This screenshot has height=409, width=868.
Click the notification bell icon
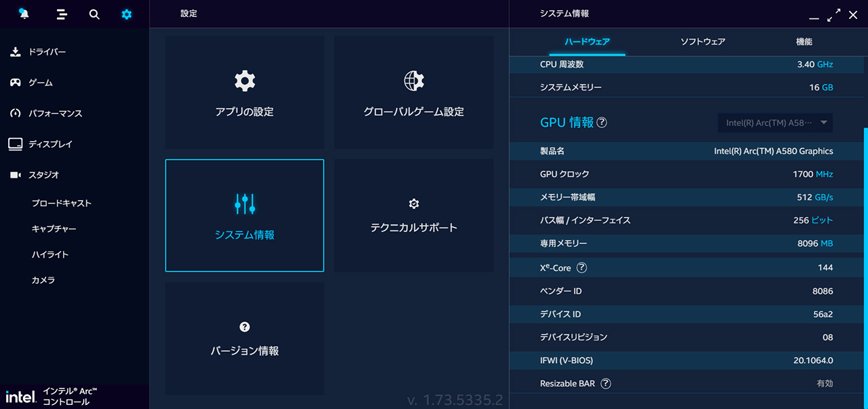24,14
